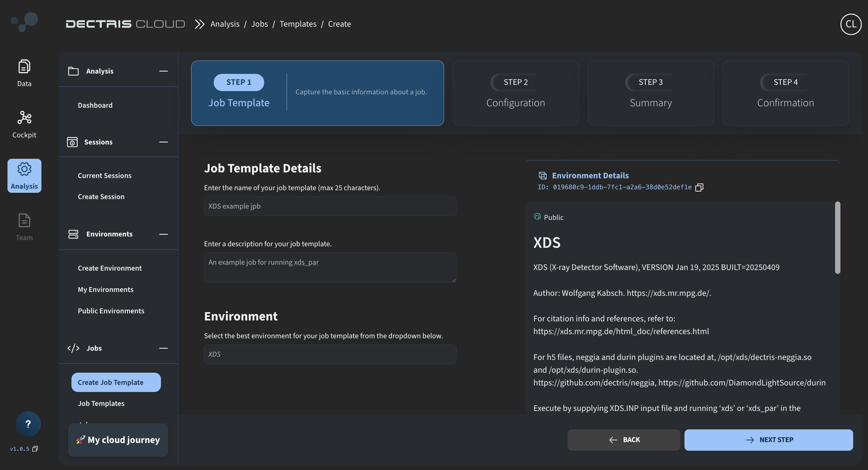The width and height of the screenshot is (868, 470).
Task: Click the Job Template Details heading
Action: [262, 168]
